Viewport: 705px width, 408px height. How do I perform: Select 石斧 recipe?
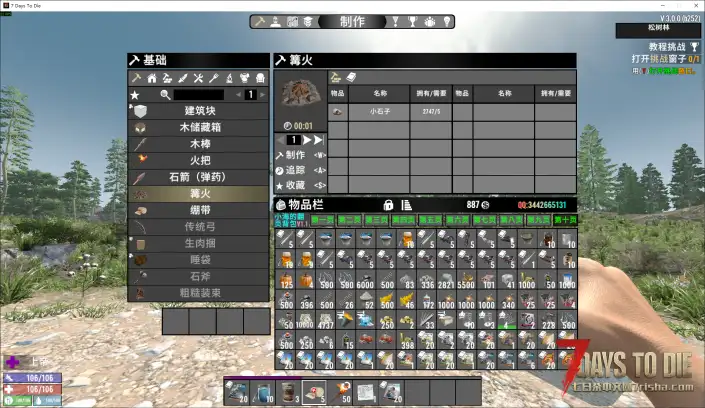[x=199, y=277]
